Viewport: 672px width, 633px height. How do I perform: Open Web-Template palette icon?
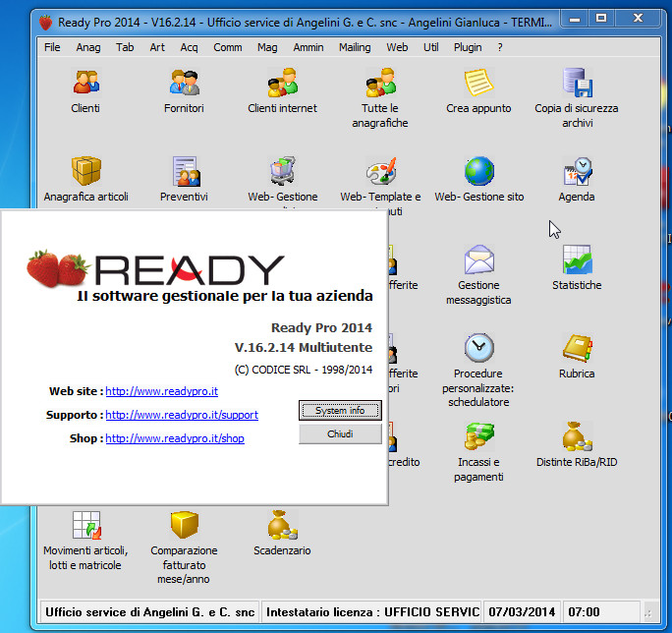coord(380,171)
